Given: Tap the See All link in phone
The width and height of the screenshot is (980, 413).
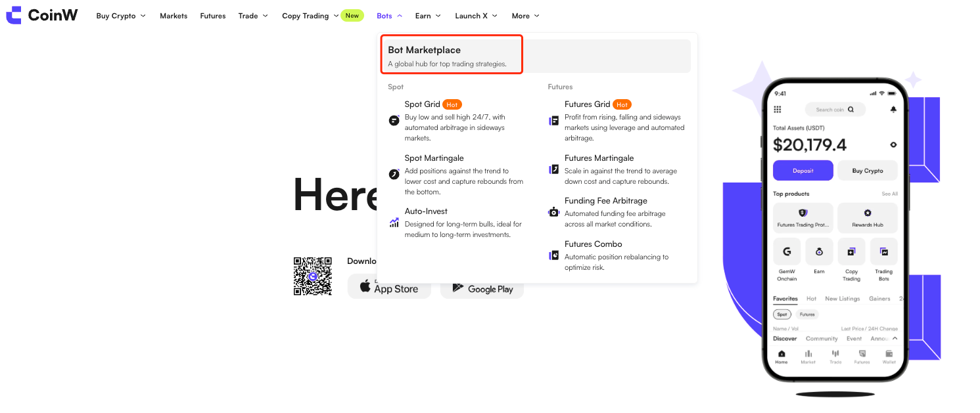Looking at the screenshot, I should (x=889, y=194).
